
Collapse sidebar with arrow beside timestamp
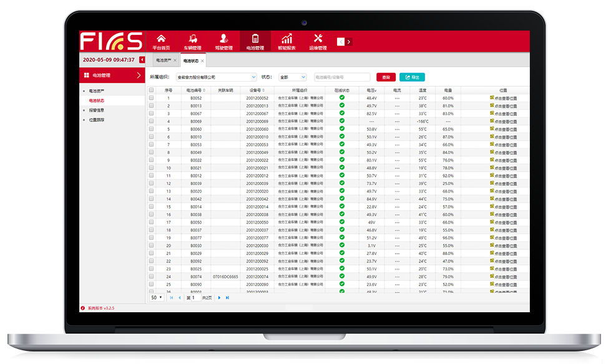[142, 60]
